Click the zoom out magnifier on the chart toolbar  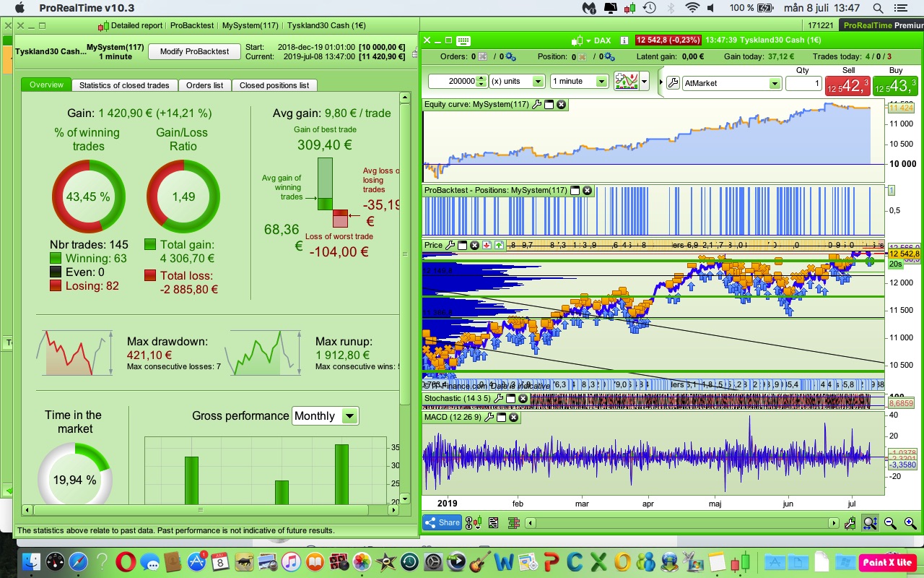click(890, 522)
